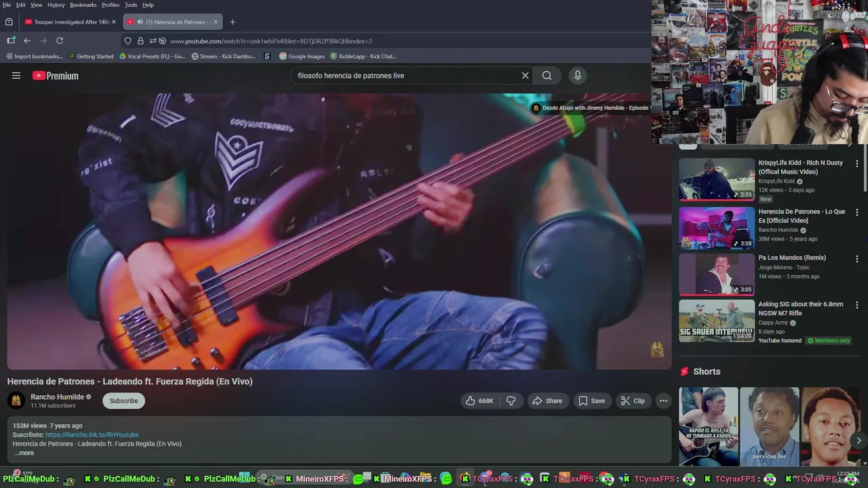Clear the YouTube search text

(x=525, y=76)
